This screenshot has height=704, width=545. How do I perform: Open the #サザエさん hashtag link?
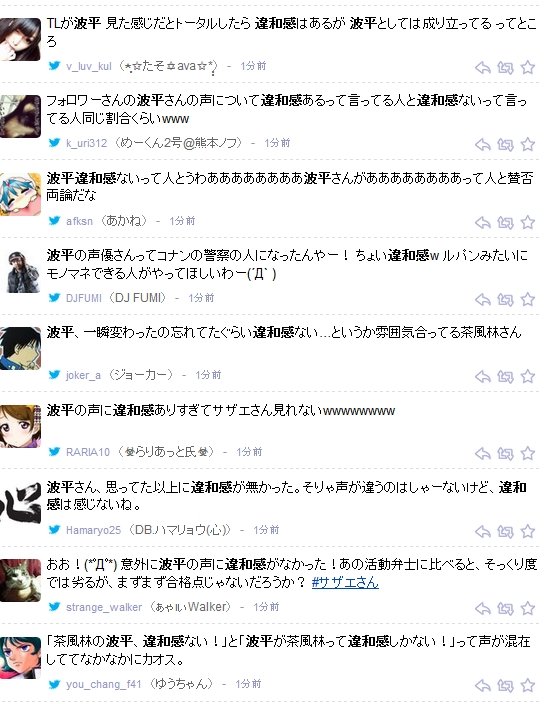345,583
